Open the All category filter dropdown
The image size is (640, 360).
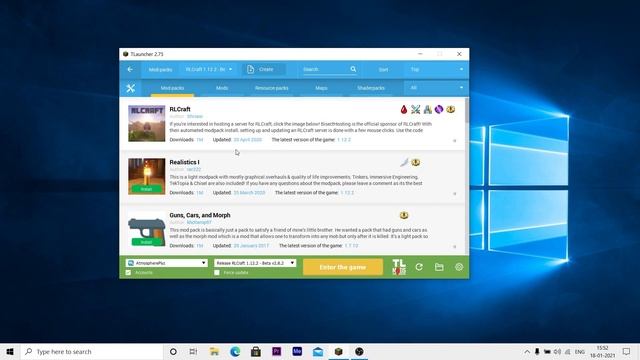[x=436, y=88]
